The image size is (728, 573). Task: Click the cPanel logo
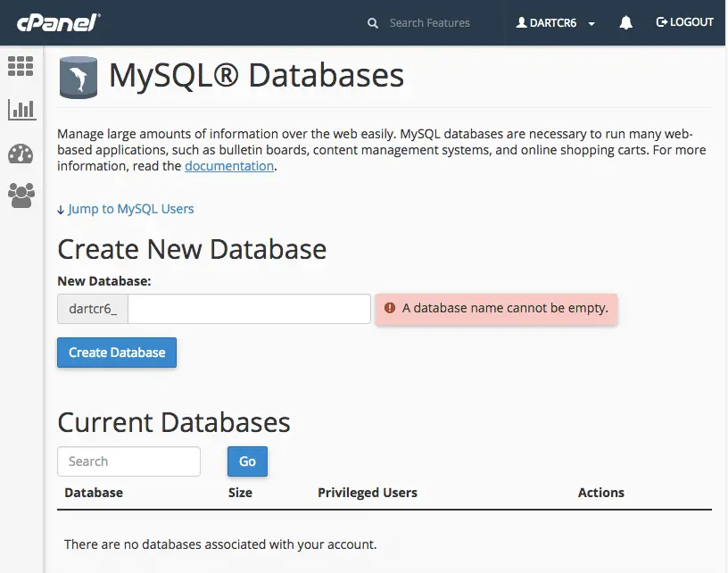click(59, 22)
